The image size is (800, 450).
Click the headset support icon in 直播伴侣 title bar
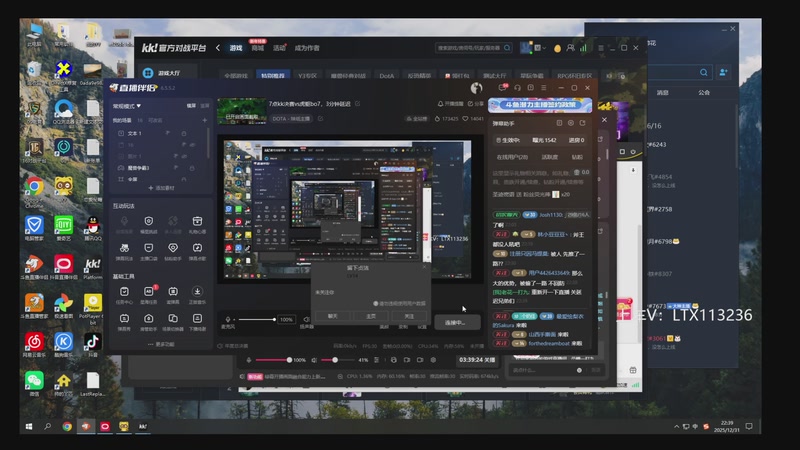point(517,88)
